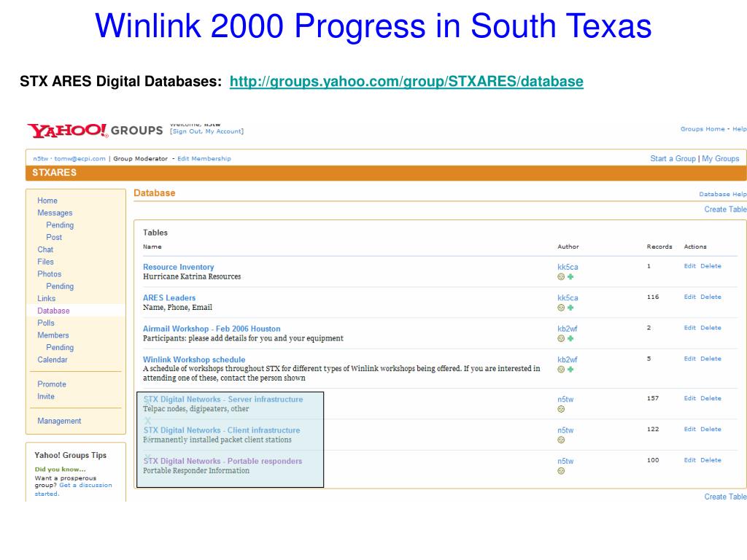Click the green plus icon in Winlink Workshop schedule row

click(570, 370)
